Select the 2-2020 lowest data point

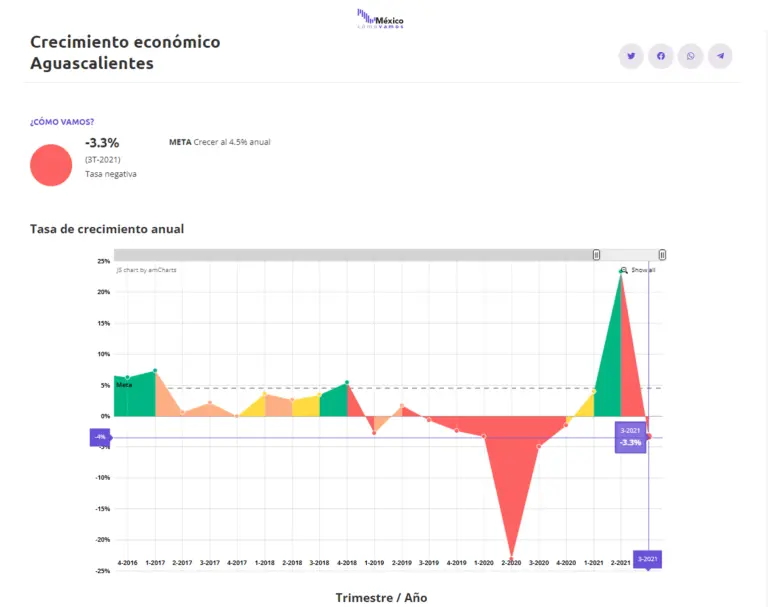point(512,557)
